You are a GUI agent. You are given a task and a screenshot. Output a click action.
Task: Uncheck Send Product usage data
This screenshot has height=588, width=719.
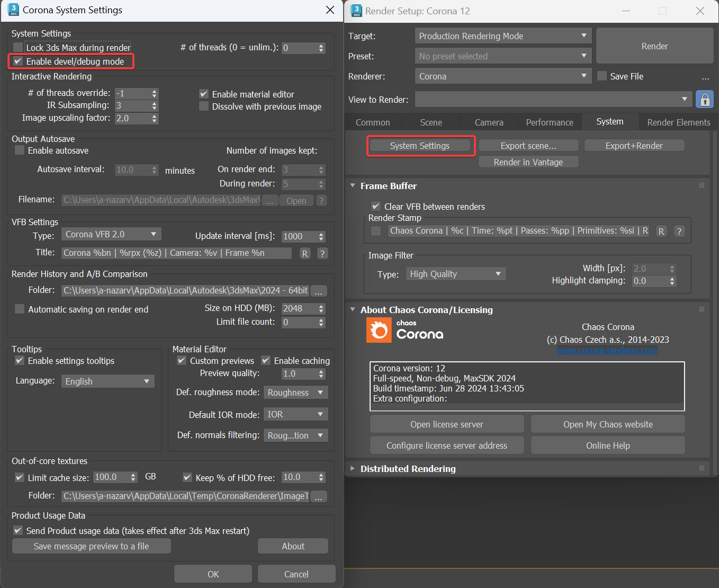pyautogui.click(x=18, y=531)
